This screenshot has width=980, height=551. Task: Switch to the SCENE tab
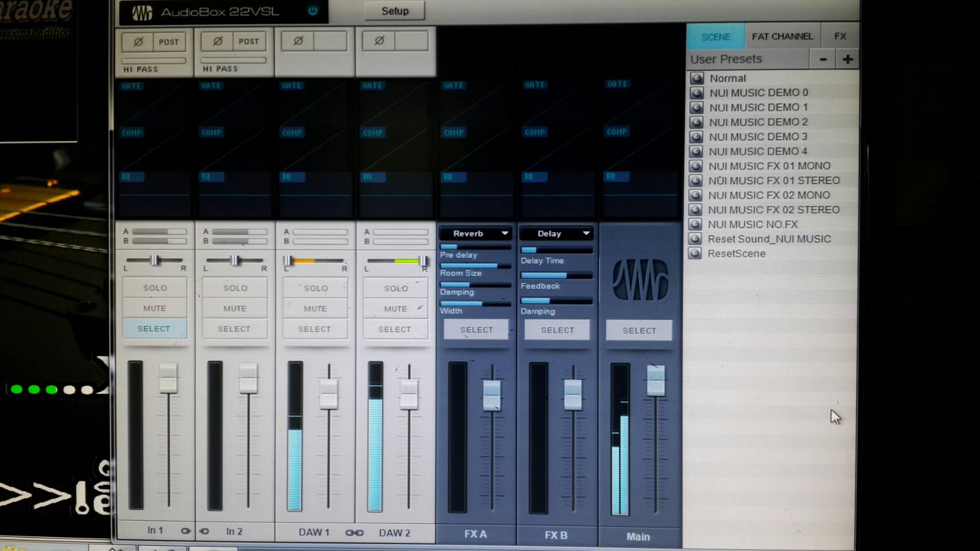pos(716,37)
